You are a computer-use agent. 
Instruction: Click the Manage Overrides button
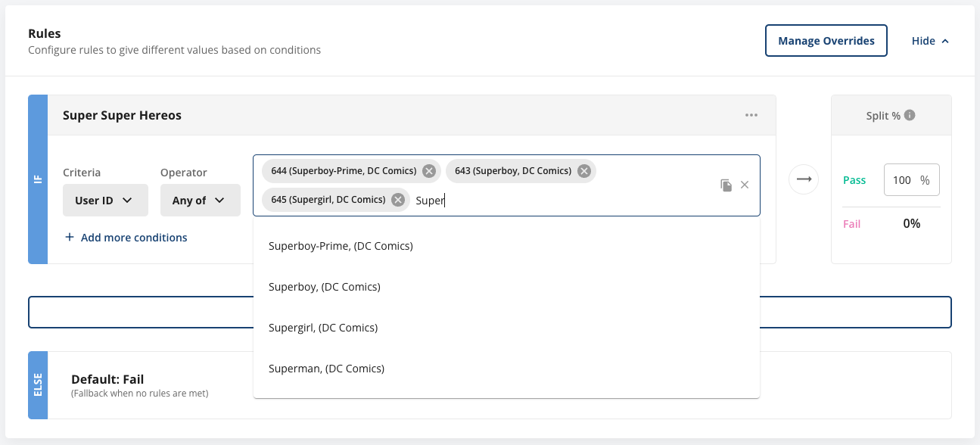point(826,40)
